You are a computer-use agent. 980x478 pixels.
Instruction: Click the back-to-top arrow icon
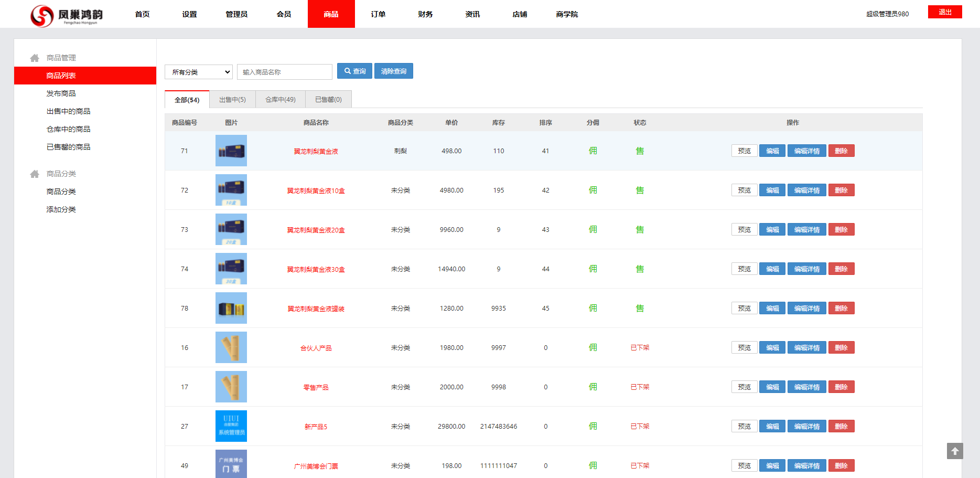point(955,451)
